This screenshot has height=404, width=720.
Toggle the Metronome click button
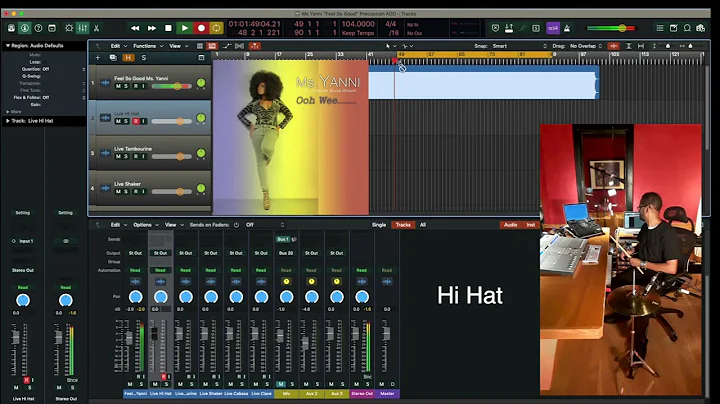click(x=567, y=28)
